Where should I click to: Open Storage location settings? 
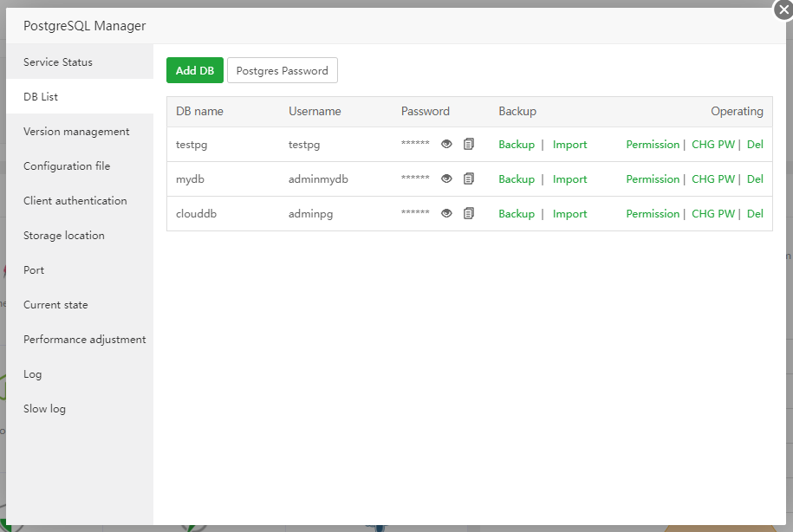click(80, 235)
